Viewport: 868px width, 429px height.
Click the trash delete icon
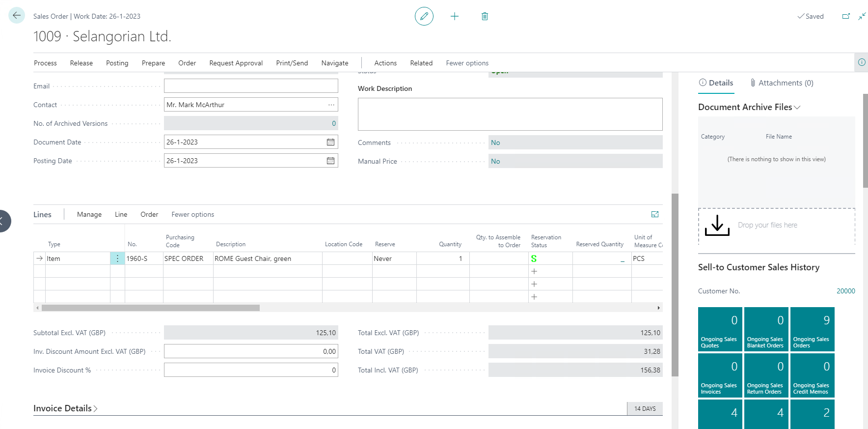point(485,16)
